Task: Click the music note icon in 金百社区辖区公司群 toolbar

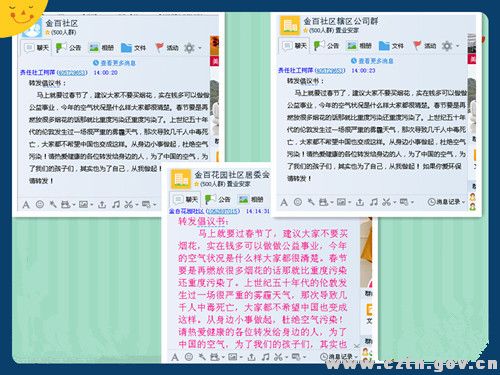Action: coord(374,202)
